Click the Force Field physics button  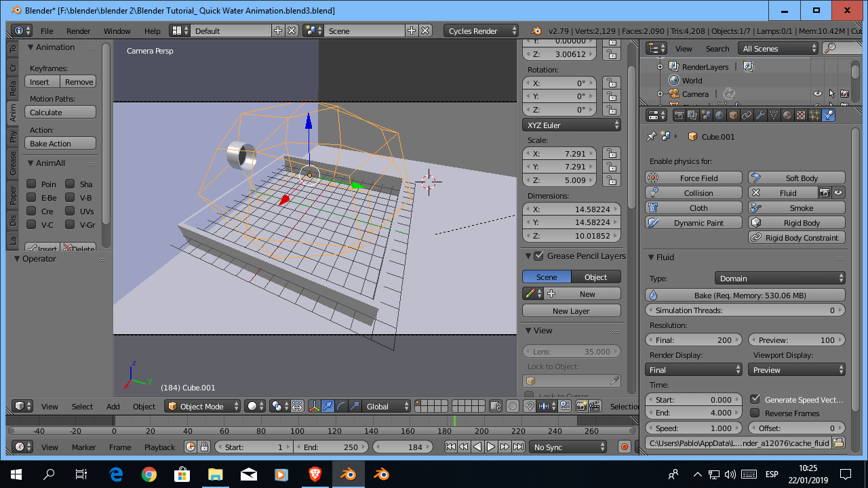point(693,178)
